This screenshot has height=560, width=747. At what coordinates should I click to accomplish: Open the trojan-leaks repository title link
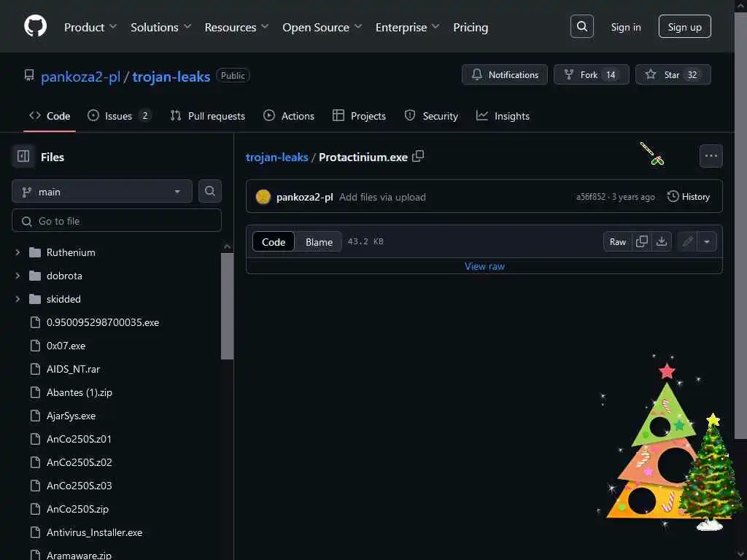(x=171, y=76)
